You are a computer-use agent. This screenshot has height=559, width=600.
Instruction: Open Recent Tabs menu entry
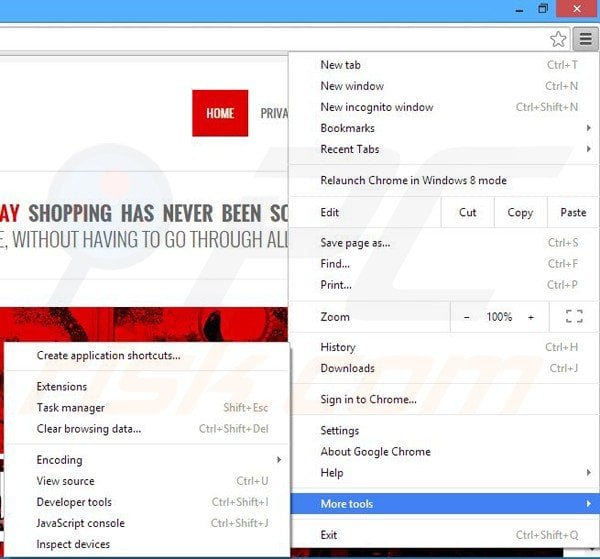443,149
